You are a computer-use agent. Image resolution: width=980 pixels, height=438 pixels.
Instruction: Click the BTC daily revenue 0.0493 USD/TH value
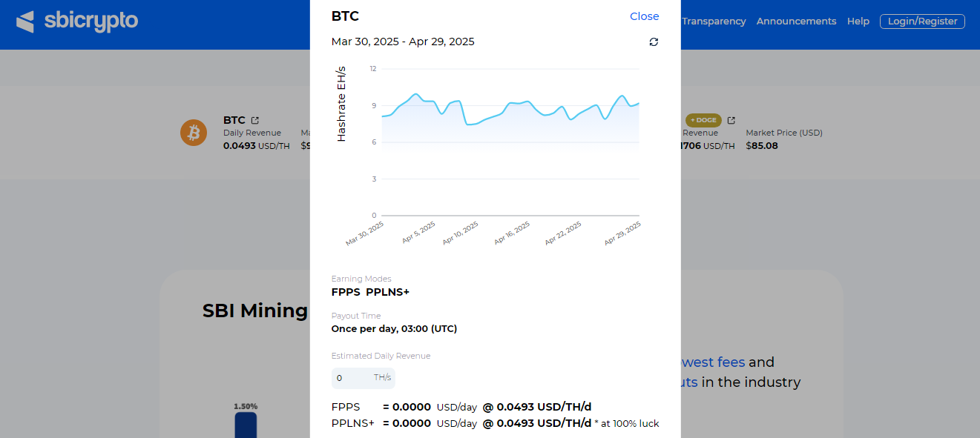pyautogui.click(x=257, y=146)
